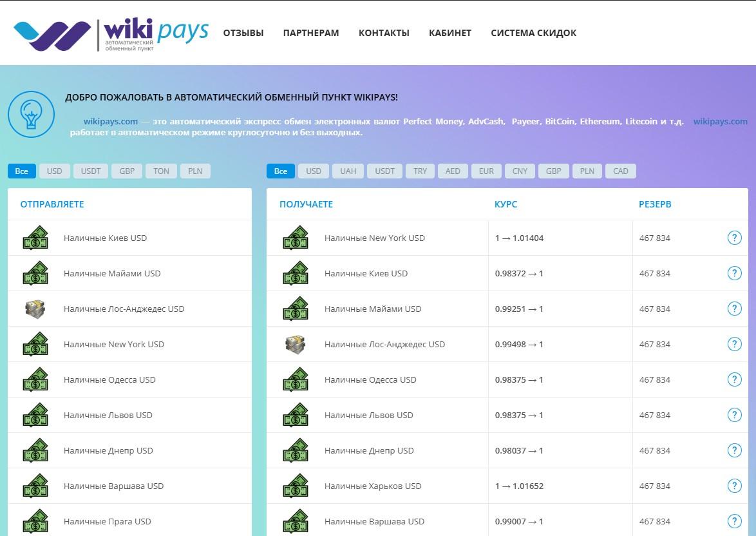756x536 pixels.
Task: Click cash icon for send Киев USD
Action: (35, 238)
